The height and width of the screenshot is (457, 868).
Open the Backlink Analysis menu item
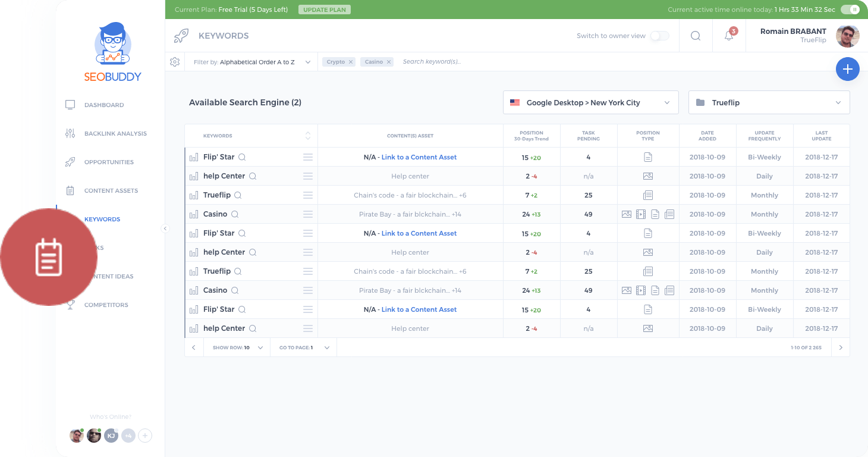pos(115,133)
